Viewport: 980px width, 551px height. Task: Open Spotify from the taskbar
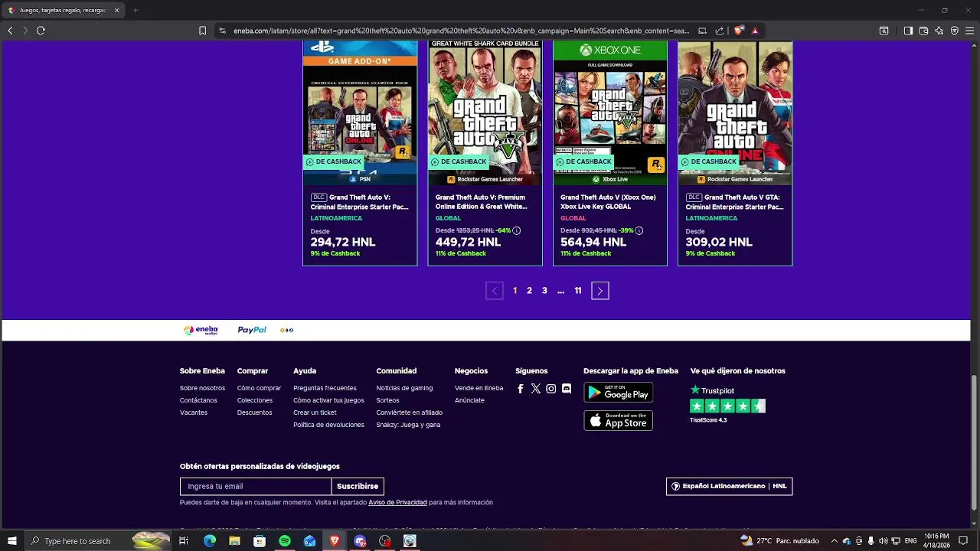coord(285,541)
